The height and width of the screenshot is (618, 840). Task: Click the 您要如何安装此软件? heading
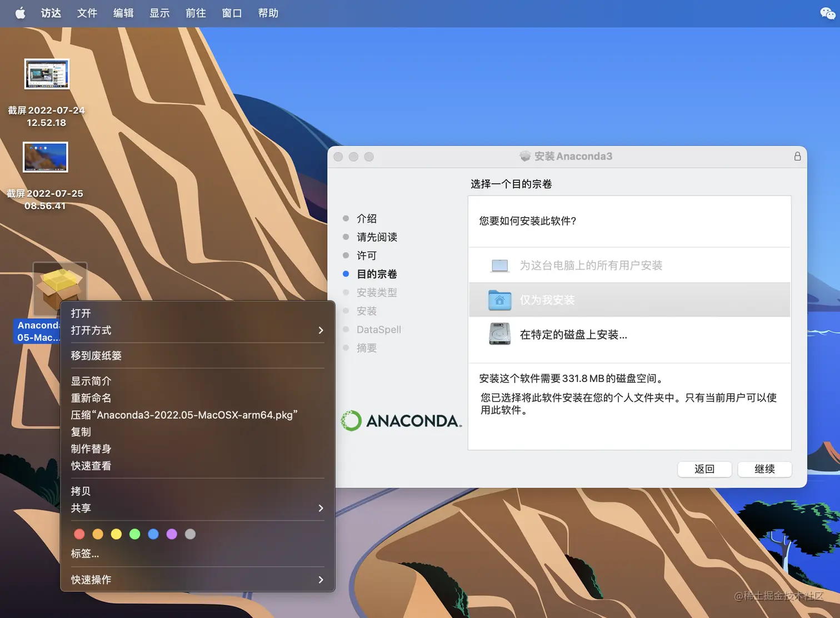528,221
